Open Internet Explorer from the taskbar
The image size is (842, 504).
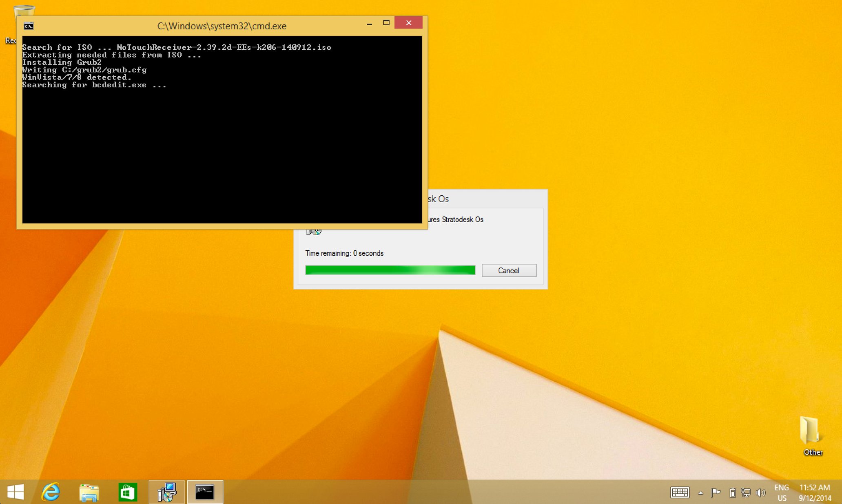(x=51, y=492)
